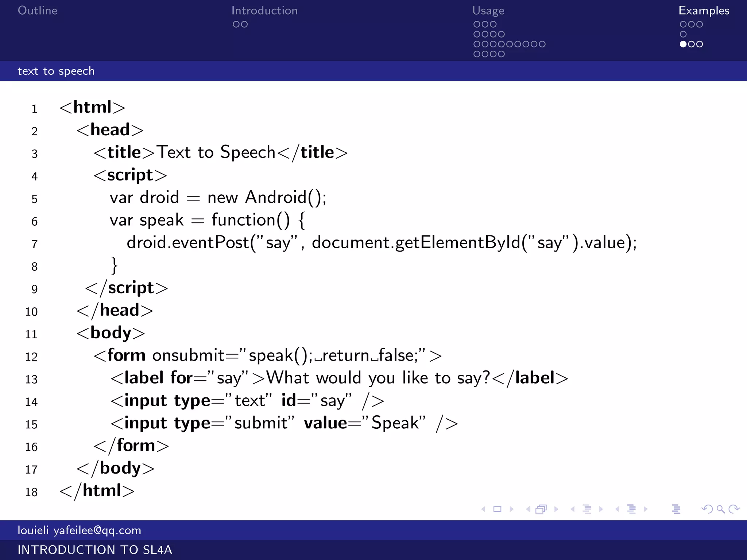Click the stacked frames icon

point(541,509)
